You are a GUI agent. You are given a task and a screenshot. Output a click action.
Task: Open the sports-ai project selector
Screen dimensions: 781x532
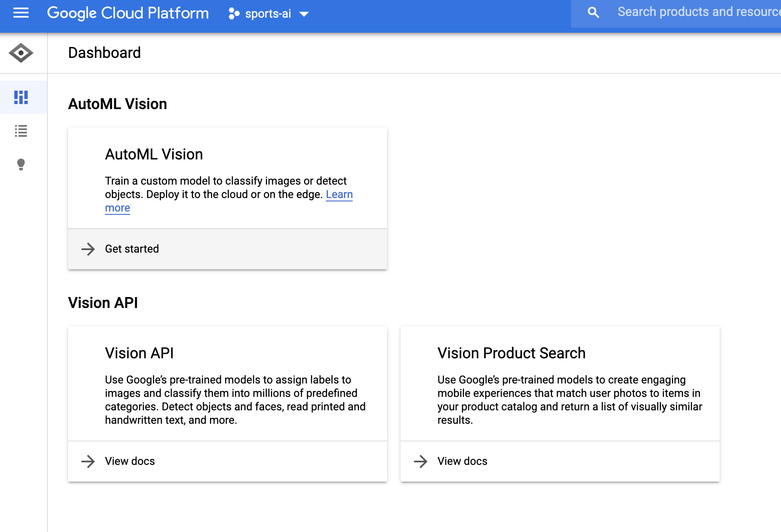point(268,14)
